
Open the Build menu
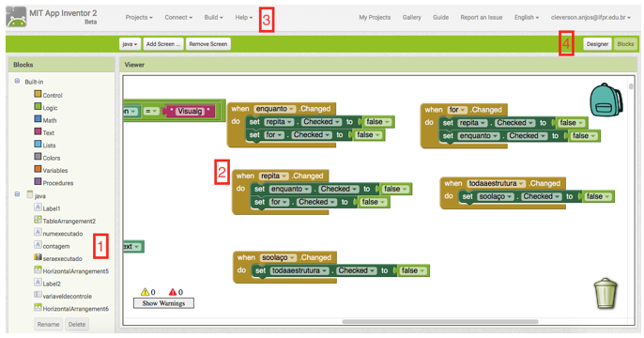pos(213,17)
